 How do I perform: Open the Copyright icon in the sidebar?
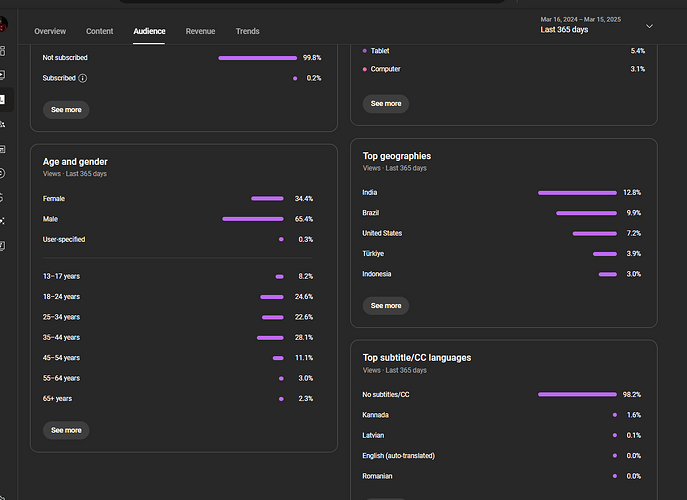point(3,172)
